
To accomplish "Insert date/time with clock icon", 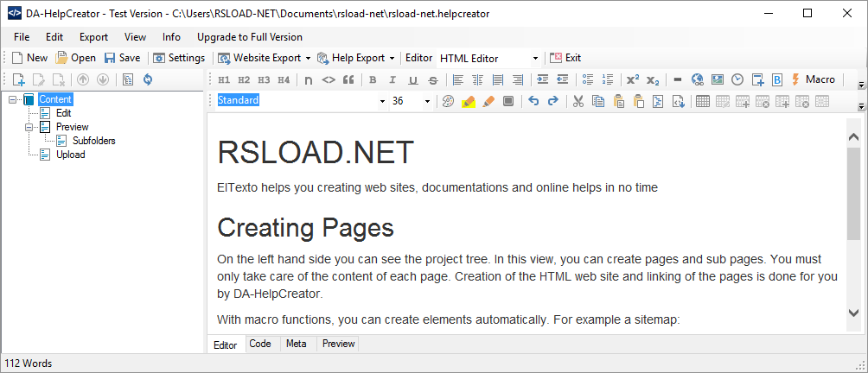I will pyautogui.click(x=737, y=80).
